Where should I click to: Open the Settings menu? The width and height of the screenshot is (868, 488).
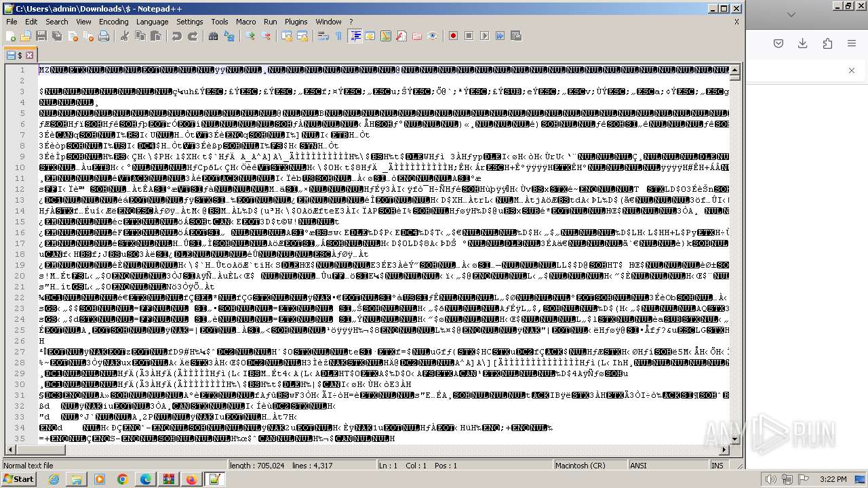pyautogui.click(x=190, y=22)
